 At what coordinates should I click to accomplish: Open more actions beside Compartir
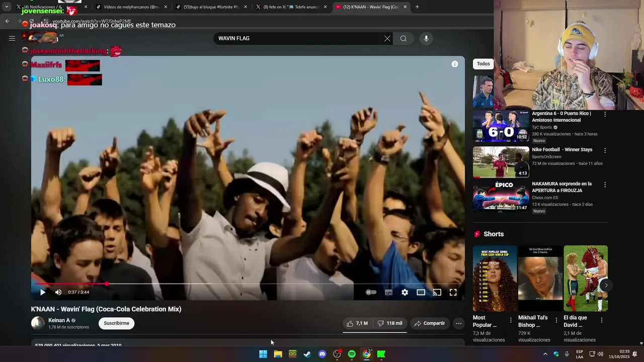459,323
